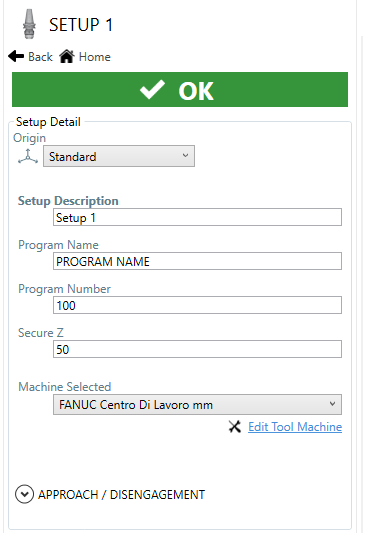Click the tool holder icon beside SETUP 1

29,24
